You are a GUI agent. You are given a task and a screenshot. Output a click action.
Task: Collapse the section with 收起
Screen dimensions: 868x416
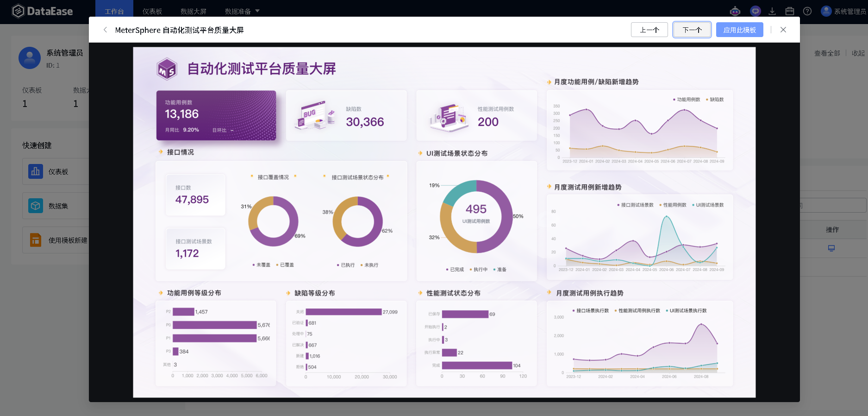pos(858,53)
